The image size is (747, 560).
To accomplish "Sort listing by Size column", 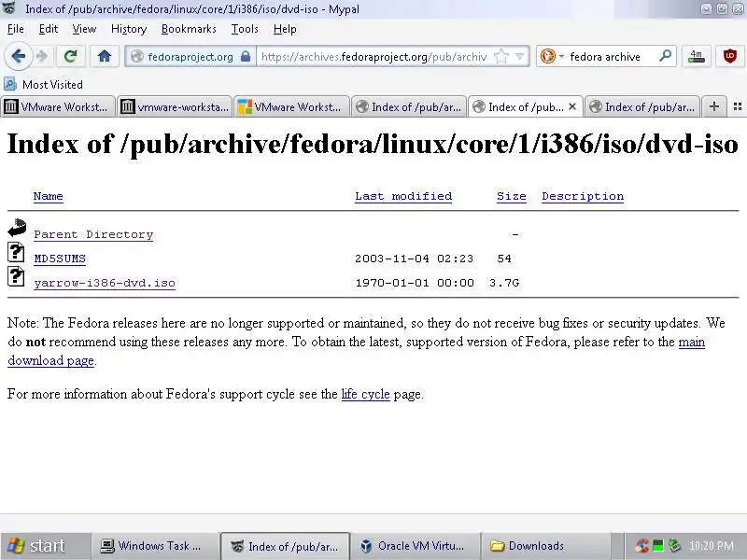I will pos(511,196).
